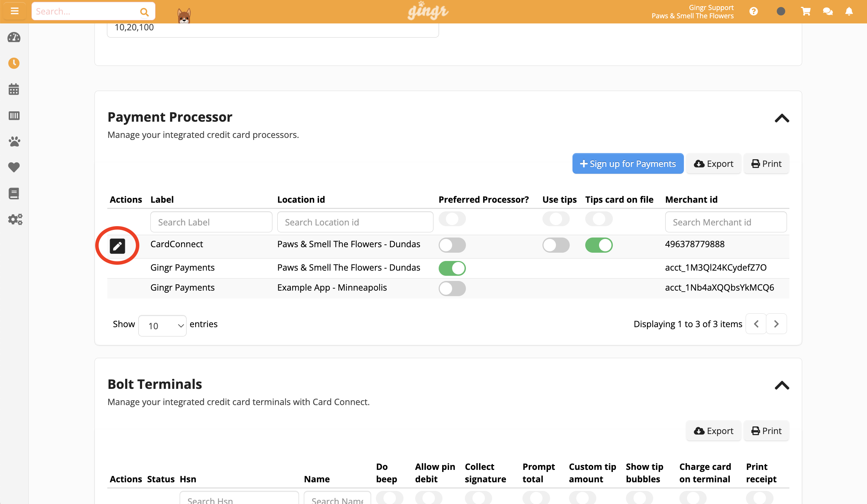Click the Gingr logo
867x504 pixels.
click(428, 11)
